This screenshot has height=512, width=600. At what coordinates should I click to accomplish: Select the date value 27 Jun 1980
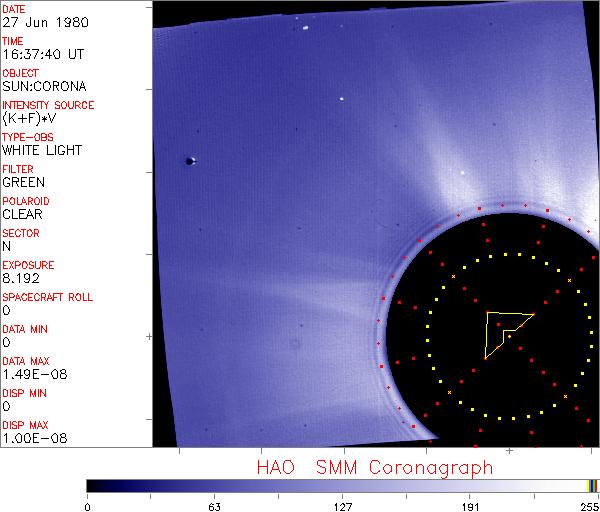tap(46, 22)
